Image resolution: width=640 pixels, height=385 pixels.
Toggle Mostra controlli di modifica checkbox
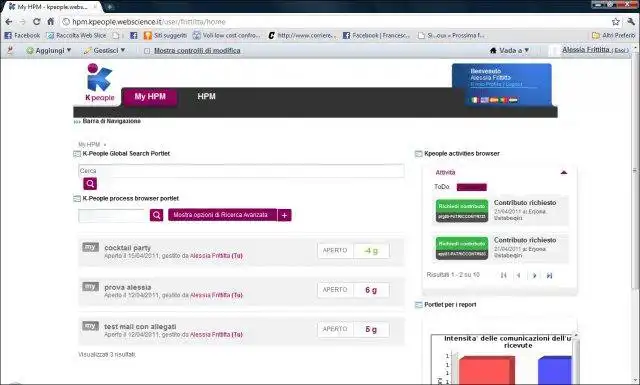[x=147, y=51]
